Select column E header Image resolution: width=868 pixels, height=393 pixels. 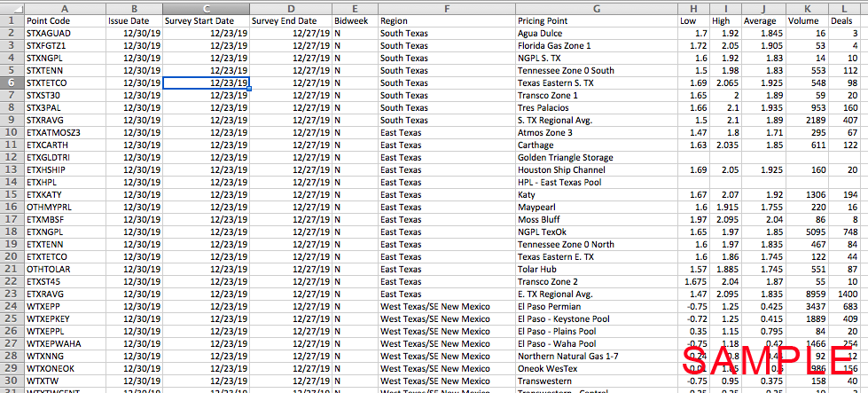pyautogui.click(x=356, y=9)
